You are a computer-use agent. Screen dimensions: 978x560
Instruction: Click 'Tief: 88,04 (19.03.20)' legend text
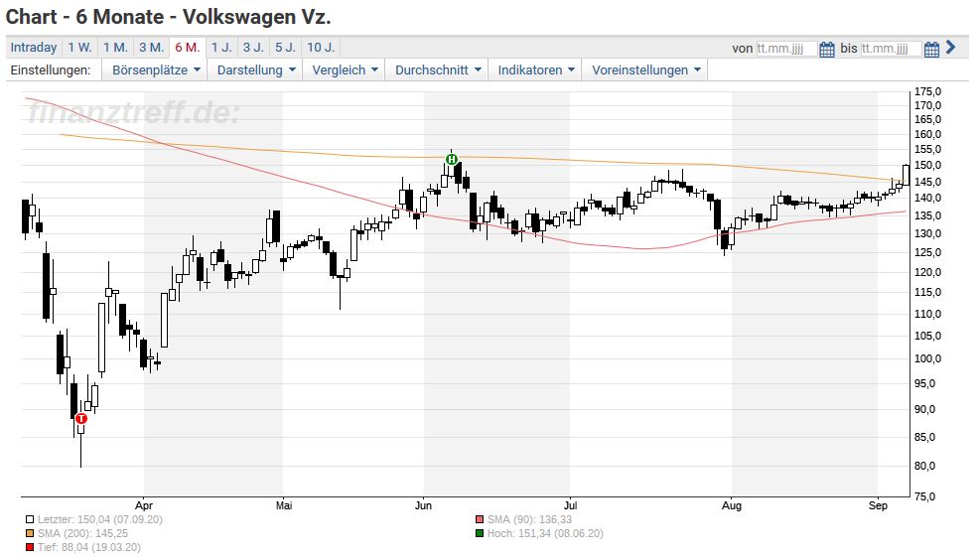coord(89,547)
